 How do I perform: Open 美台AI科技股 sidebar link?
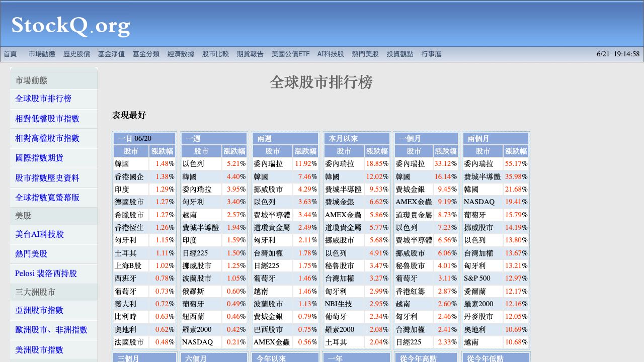point(39,234)
